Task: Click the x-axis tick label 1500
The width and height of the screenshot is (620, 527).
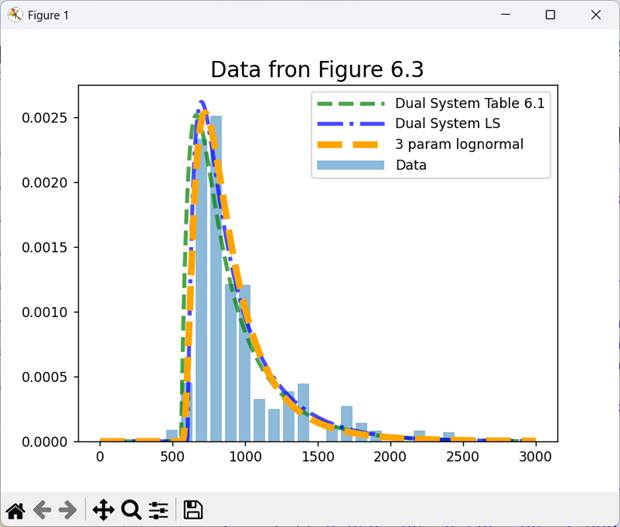Action: 317,457
